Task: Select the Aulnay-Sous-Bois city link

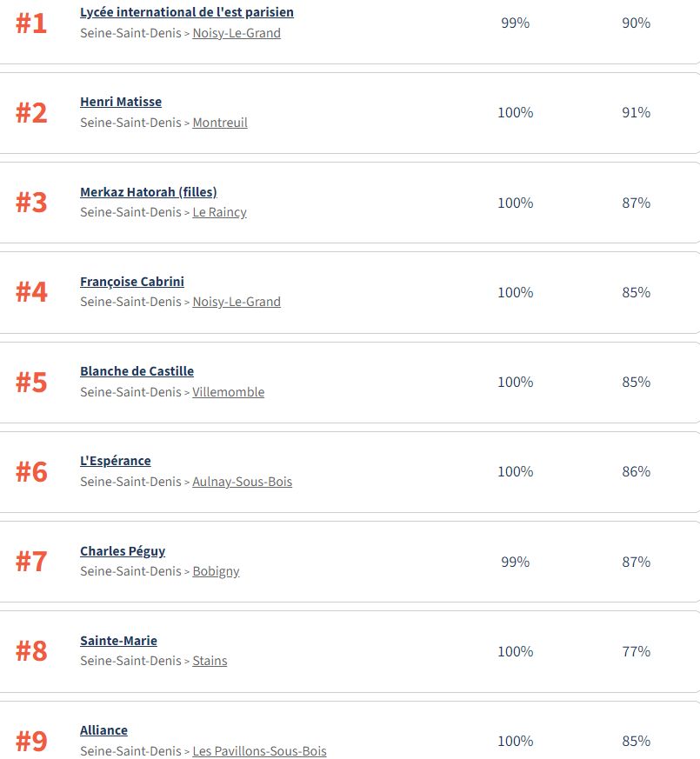Action: tap(242, 482)
